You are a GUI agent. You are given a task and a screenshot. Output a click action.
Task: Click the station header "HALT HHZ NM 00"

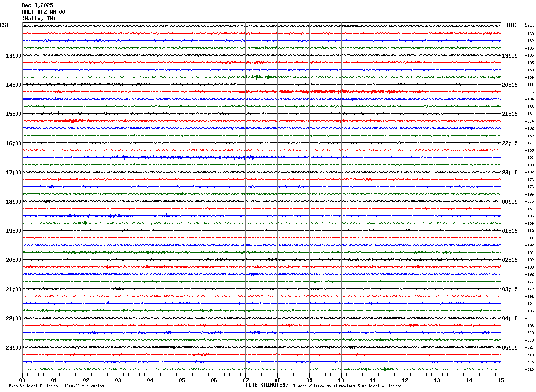click(x=43, y=12)
